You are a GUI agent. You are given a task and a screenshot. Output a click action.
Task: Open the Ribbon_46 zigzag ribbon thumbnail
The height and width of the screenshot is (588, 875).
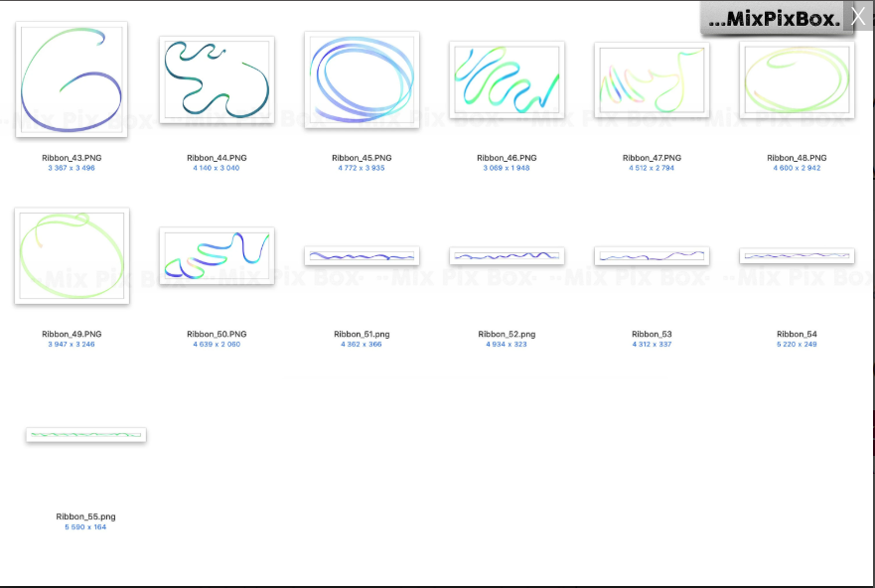[507, 79]
